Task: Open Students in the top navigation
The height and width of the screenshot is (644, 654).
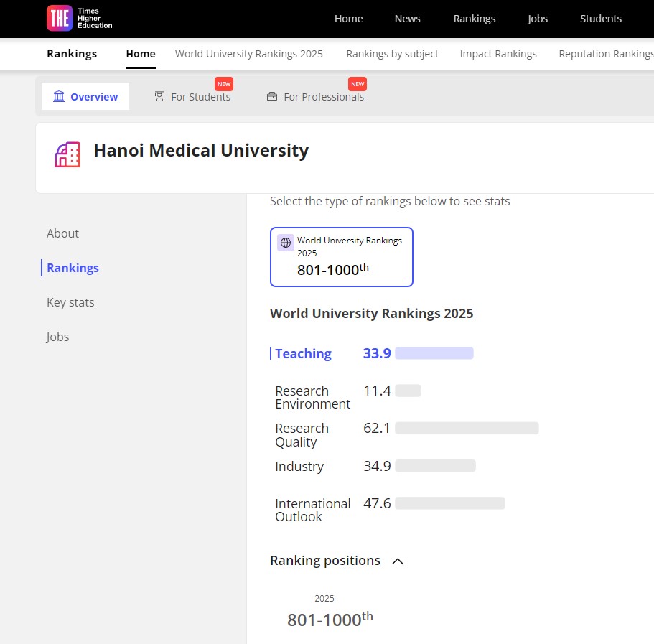Action: 601,19
